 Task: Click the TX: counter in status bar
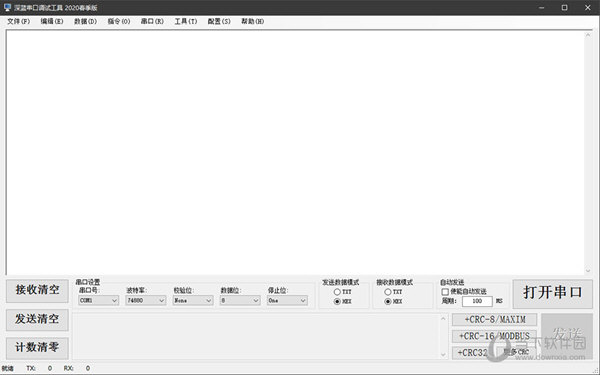click(39, 368)
